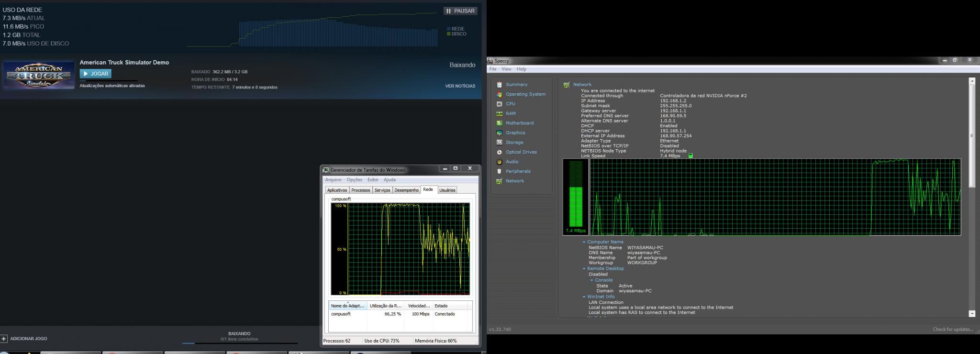This screenshot has width=980, height=354.
Task: Open the Opções menu in Task Manager
Action: 355,180
